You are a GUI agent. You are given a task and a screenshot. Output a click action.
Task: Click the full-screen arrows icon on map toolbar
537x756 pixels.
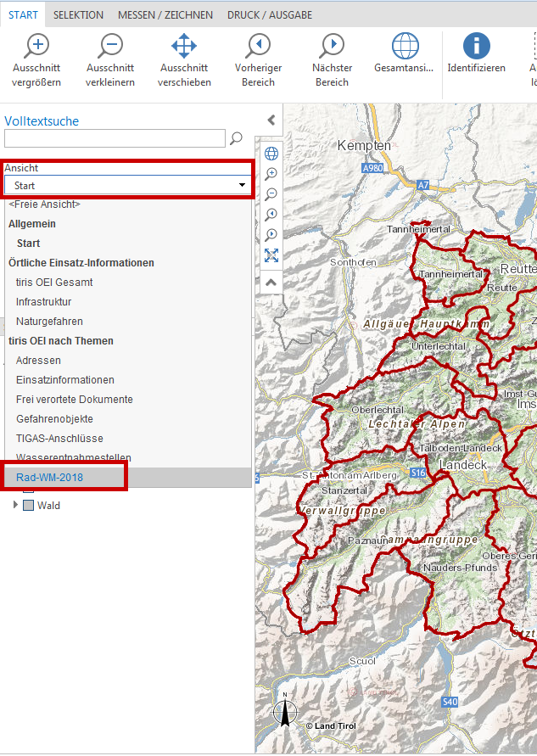[271, 255]
